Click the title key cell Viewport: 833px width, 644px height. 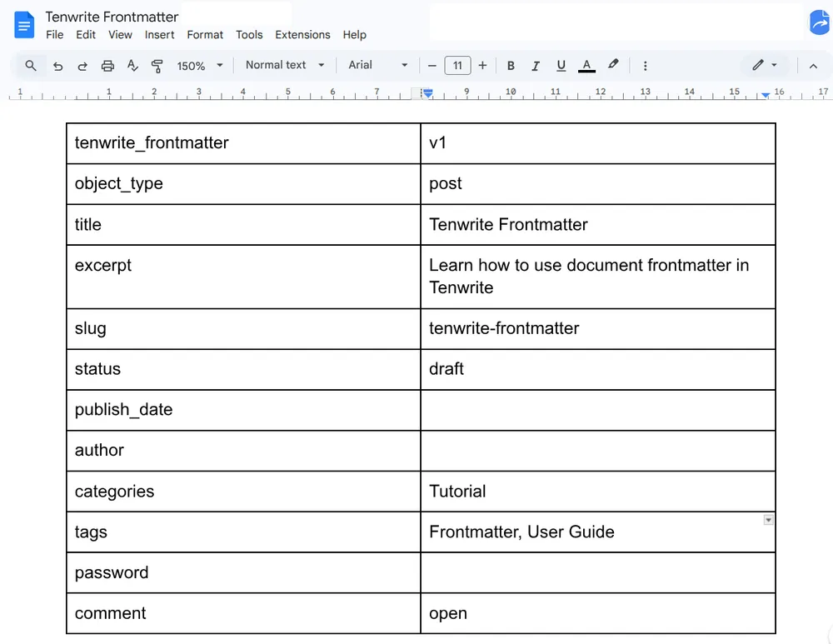243,225
